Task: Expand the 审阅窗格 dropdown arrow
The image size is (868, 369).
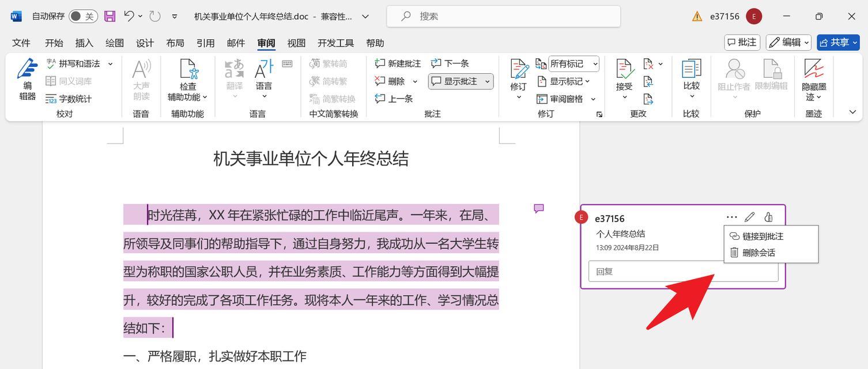Action: [592, 99]
